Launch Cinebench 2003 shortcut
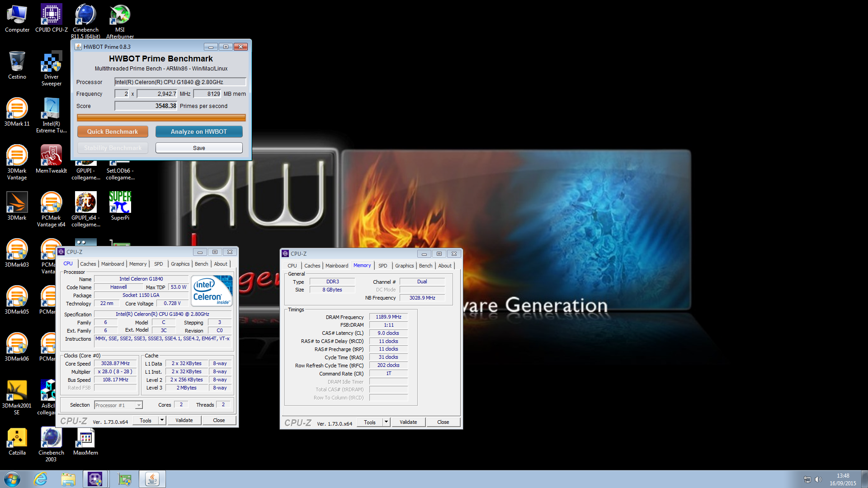Image resolution: width=868 pixels, height=488 pixels. coord(51,444)
